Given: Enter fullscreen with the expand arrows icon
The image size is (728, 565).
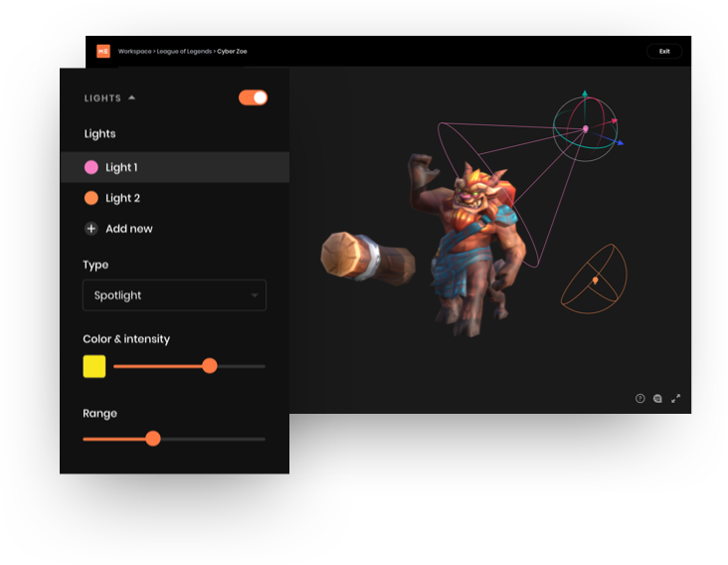Looking at the screenshot, I should [x=675, y=398].
